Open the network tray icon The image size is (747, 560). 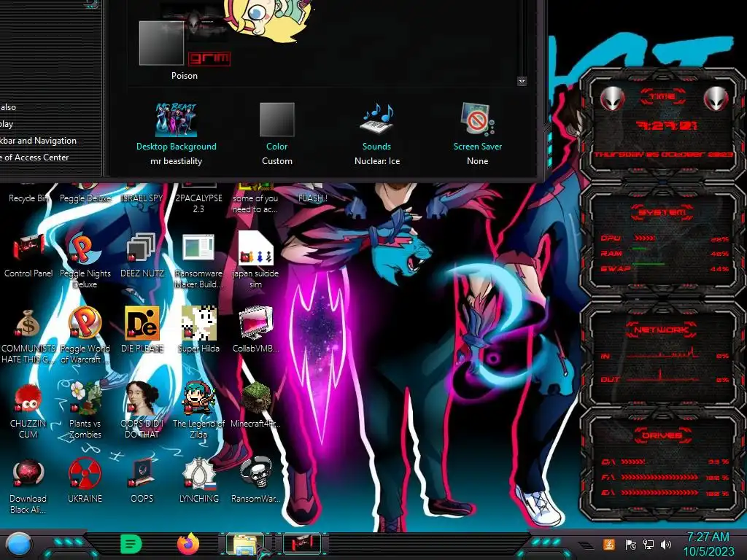click(649, 544)
